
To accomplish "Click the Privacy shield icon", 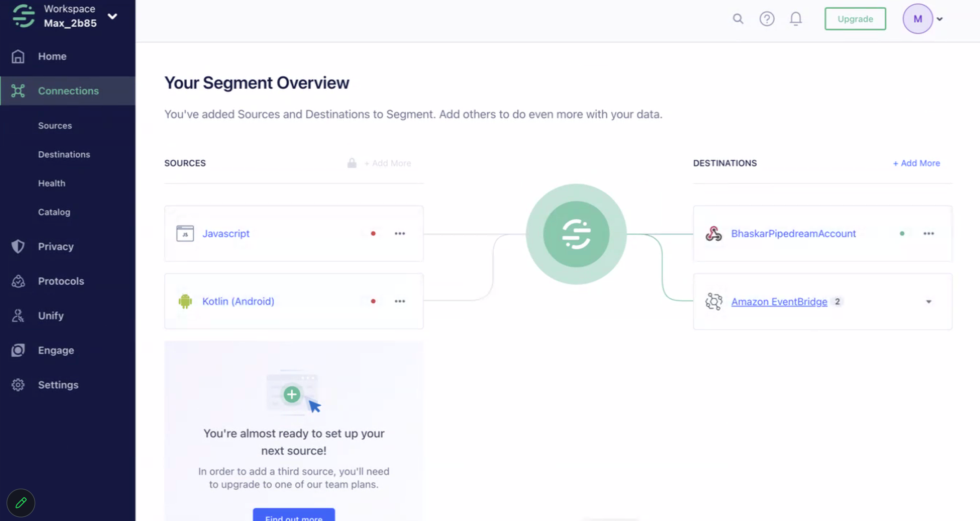I will [18, 246].
